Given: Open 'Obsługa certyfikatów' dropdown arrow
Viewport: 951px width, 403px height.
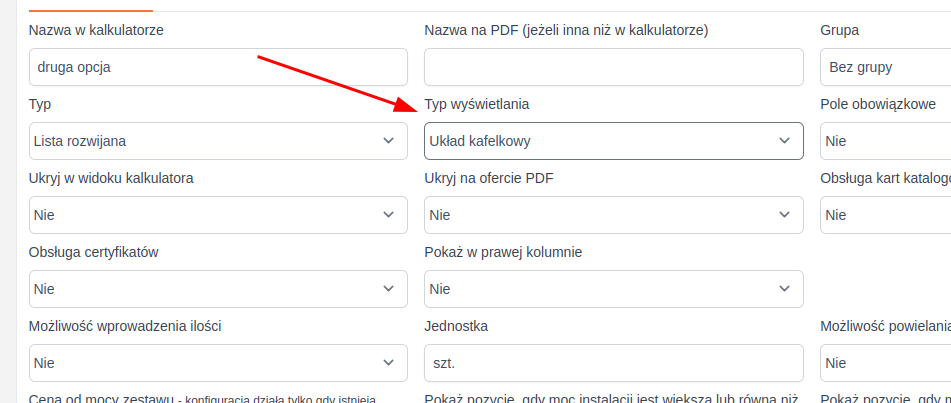Looking at the screenshot, I should (388, 289).
